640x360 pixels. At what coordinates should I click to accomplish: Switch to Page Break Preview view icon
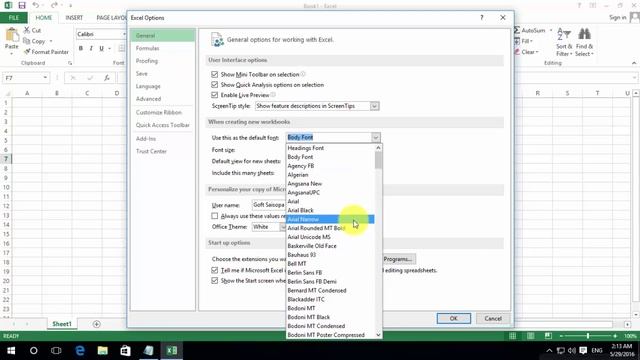(548, 336)
